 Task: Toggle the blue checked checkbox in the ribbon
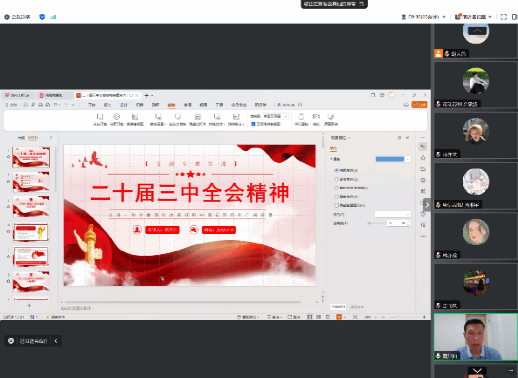point(253,124)
